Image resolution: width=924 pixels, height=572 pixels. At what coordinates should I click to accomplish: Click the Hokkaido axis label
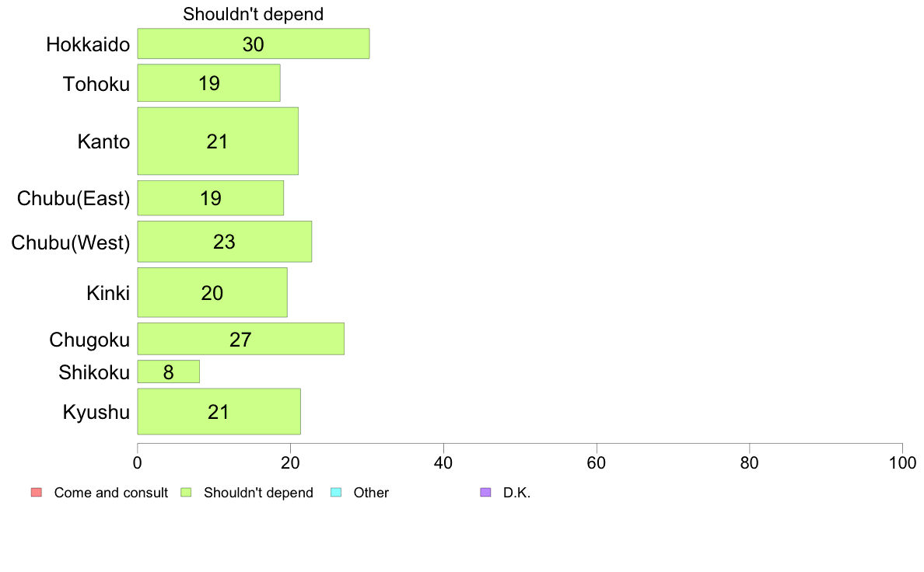coord(88,45)
